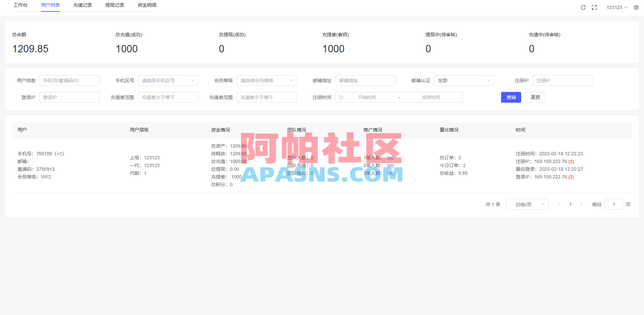Click the fullscreen icon next to refresh

click(x=594, y=7)
